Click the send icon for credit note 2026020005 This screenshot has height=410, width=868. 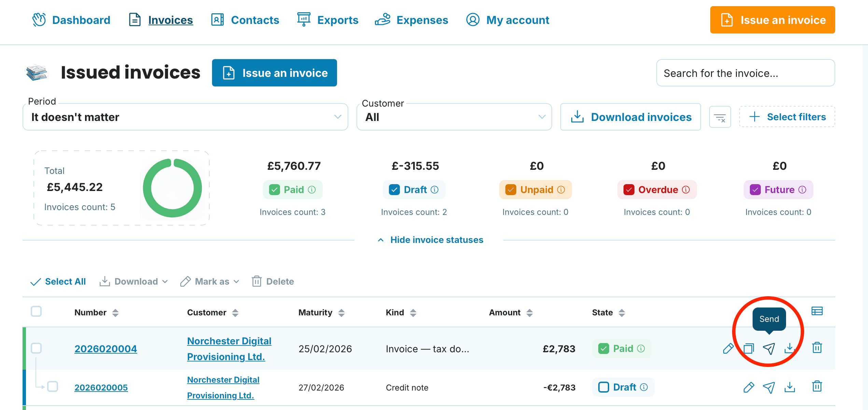coord(769,387)
